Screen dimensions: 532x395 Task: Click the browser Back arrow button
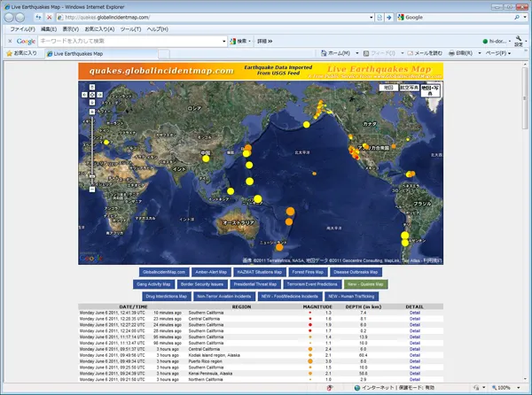point(11,17)
